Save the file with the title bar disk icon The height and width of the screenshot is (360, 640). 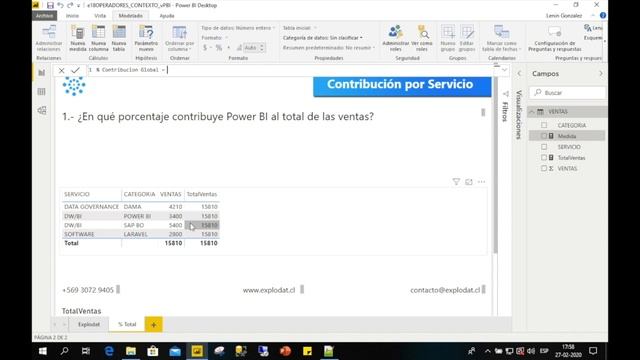click(50, 5)
